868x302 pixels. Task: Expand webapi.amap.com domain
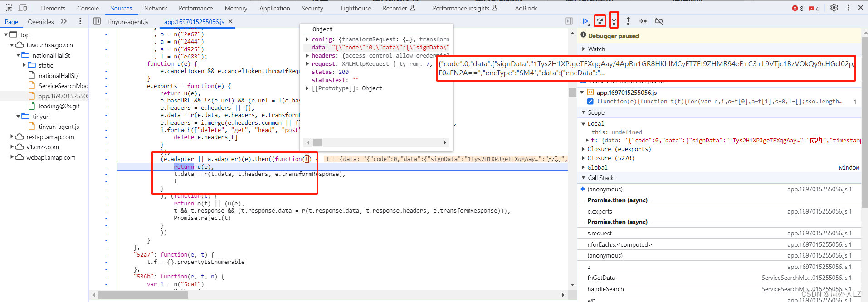[12, 157]
